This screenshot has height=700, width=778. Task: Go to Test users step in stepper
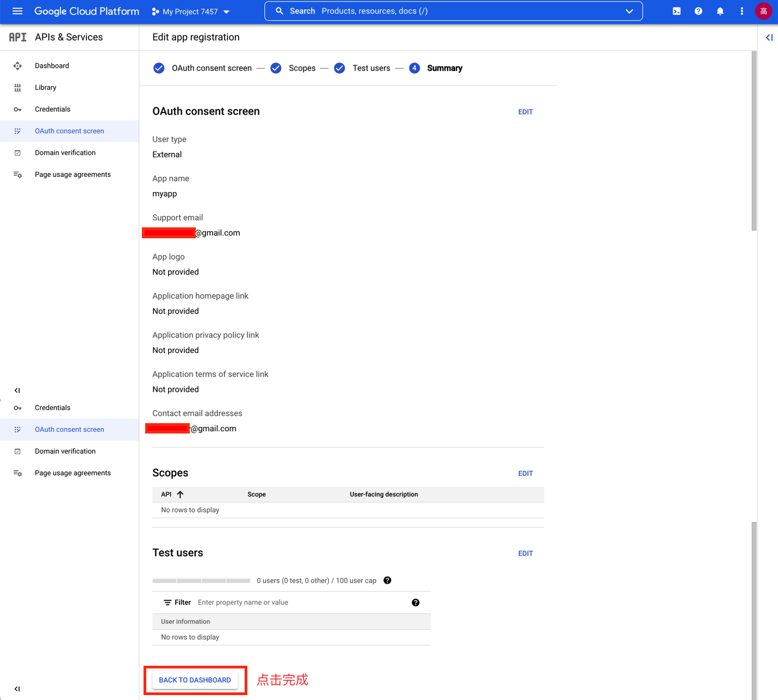point(371,68)
